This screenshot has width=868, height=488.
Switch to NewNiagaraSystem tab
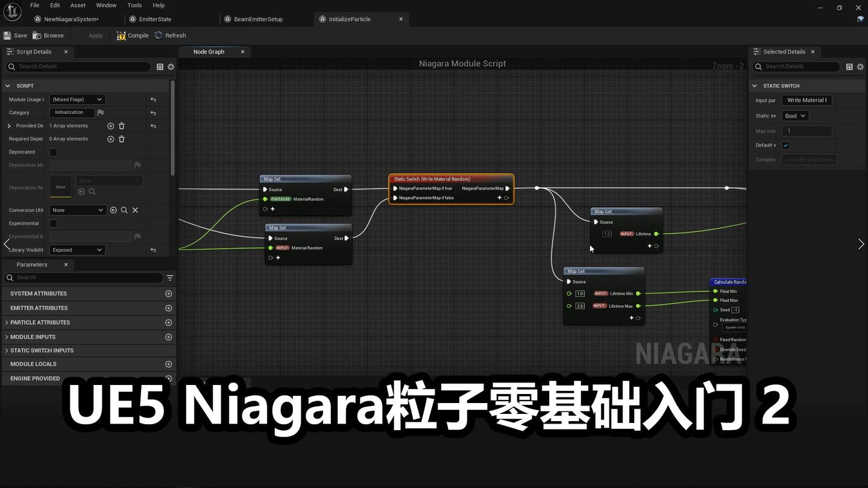point(71,19)
